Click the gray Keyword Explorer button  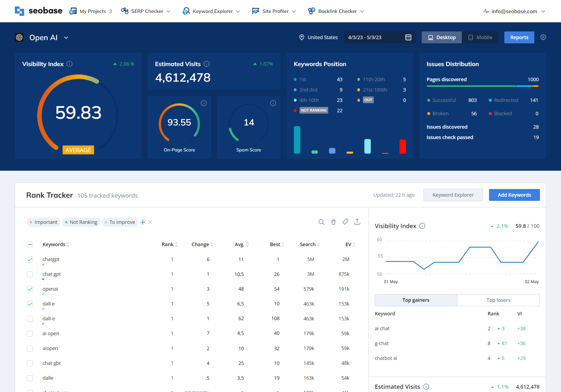point(453,195)
